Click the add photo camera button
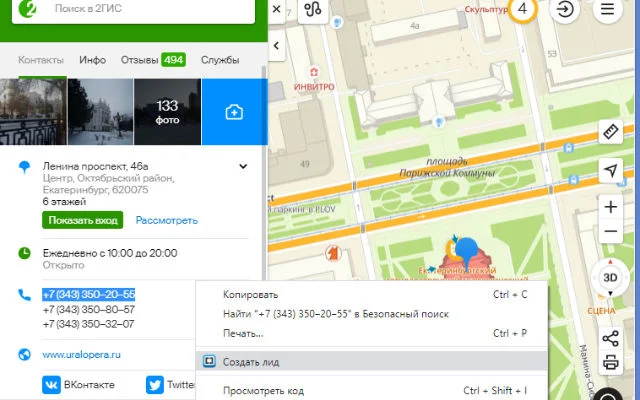This screenshot has width=640, height=400. (x=234, y=112)
